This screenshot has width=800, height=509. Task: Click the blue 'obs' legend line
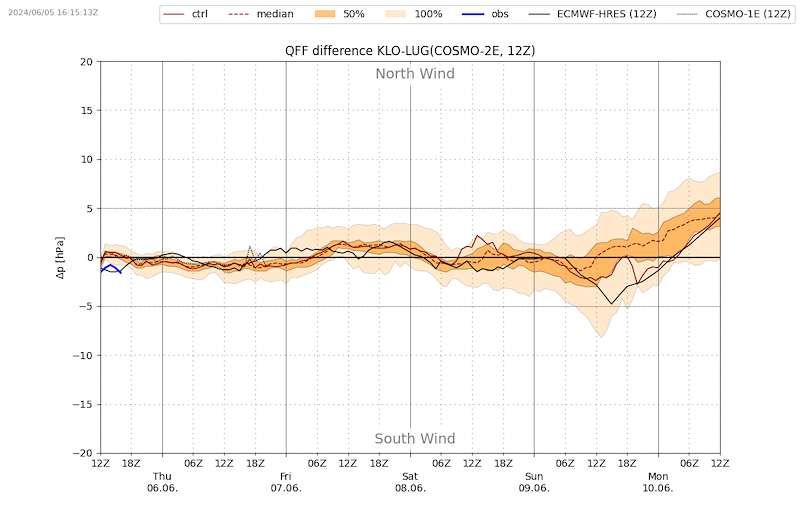(473, 14)
